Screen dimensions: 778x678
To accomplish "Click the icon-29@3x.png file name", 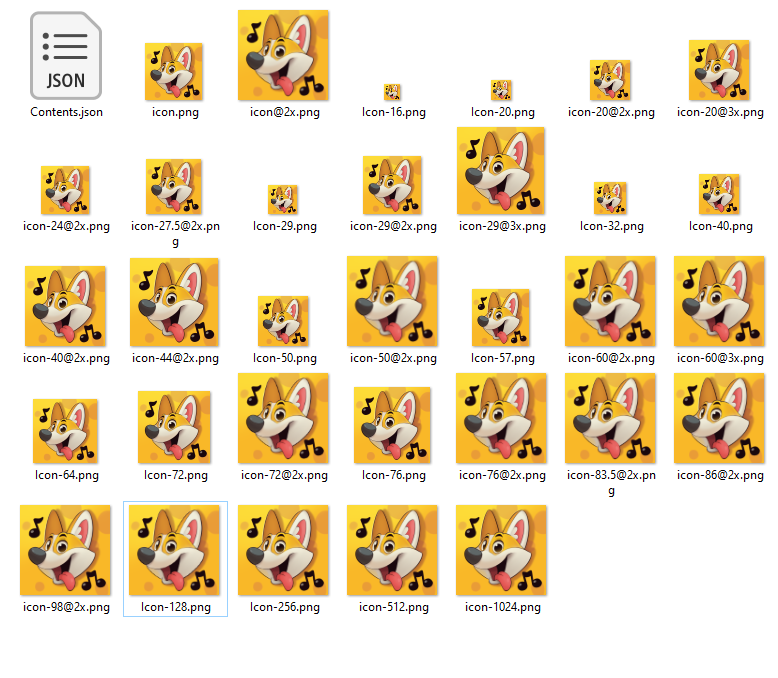I will pos(502,226).
